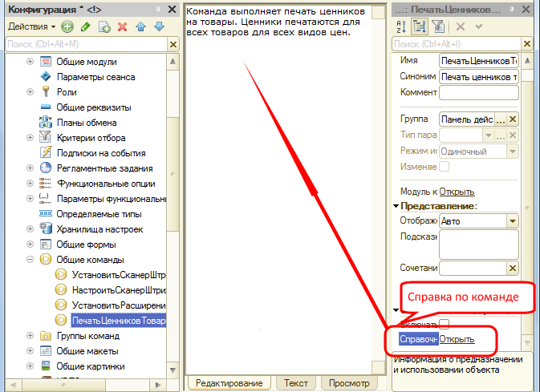Collapse the Представление section

(396, 206)
